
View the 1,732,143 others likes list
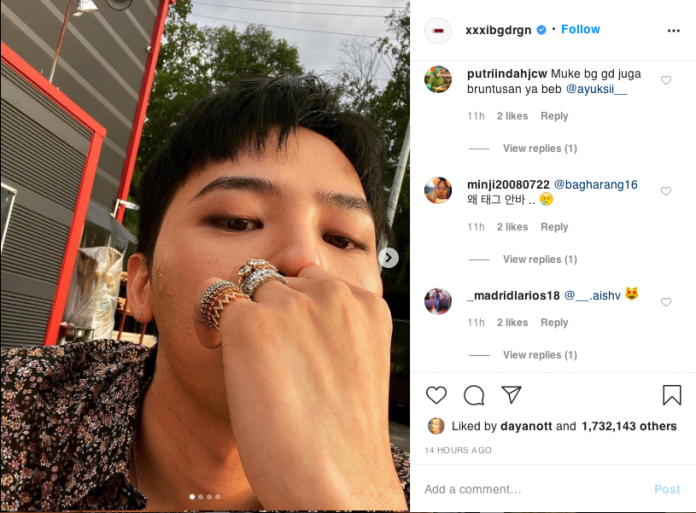(629, 426)
